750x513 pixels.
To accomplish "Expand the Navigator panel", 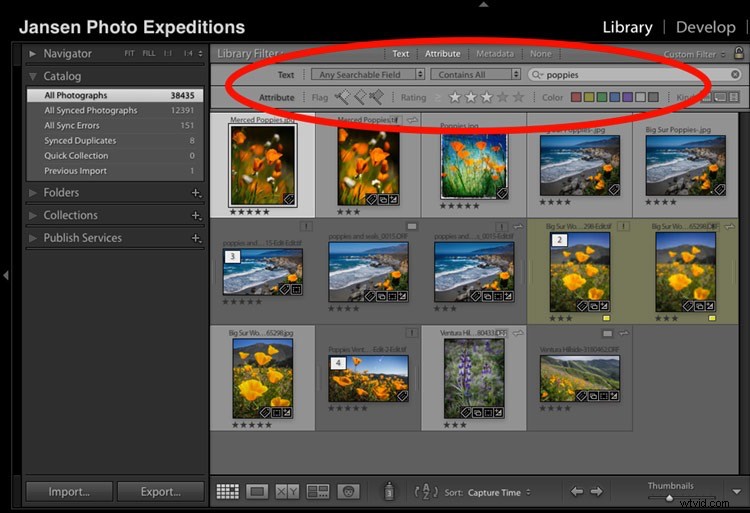I will (x=33, y=54).
